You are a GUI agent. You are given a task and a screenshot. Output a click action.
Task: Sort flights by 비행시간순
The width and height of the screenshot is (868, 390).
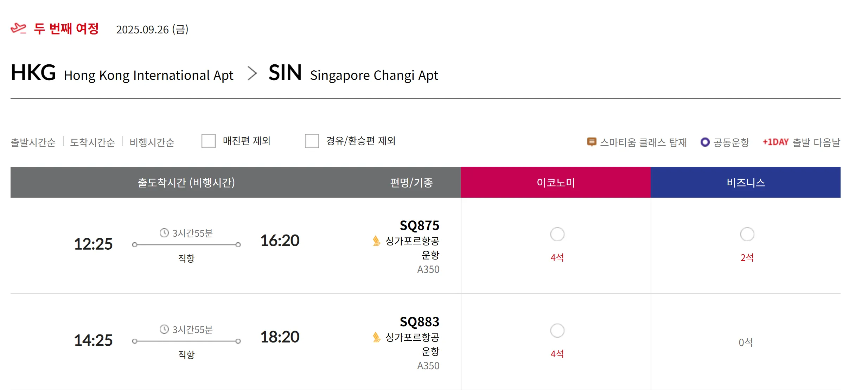(152, 142)
